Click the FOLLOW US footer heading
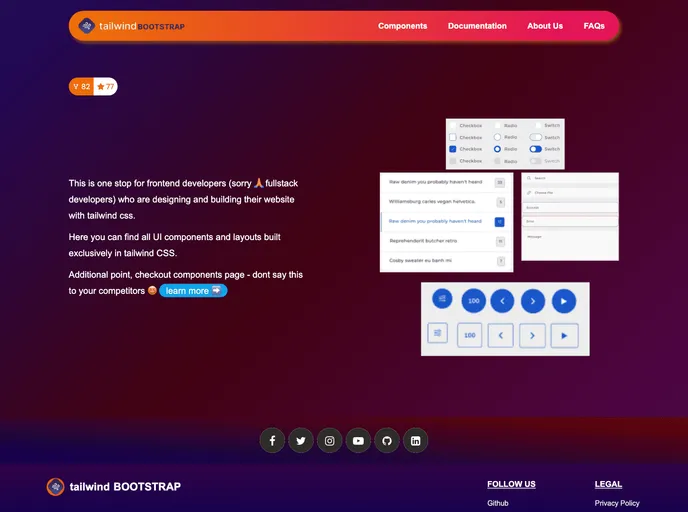Viewport: 688px width, 512px height. pos(511,484)
